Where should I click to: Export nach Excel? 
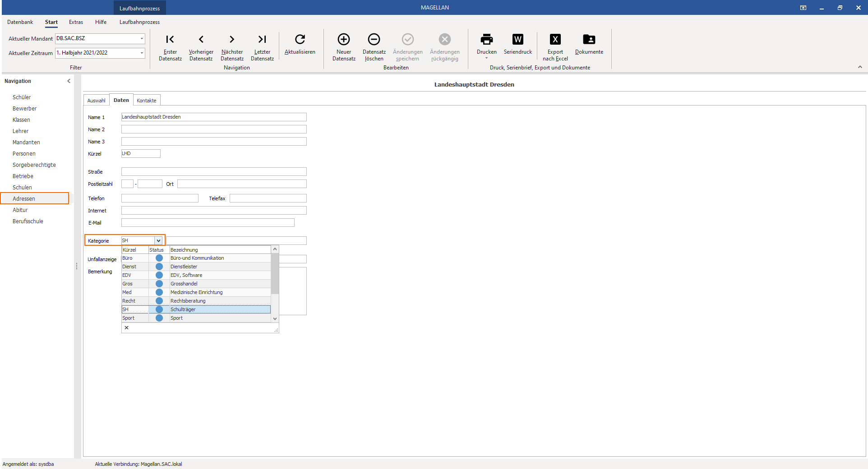[x=555, y=47]
